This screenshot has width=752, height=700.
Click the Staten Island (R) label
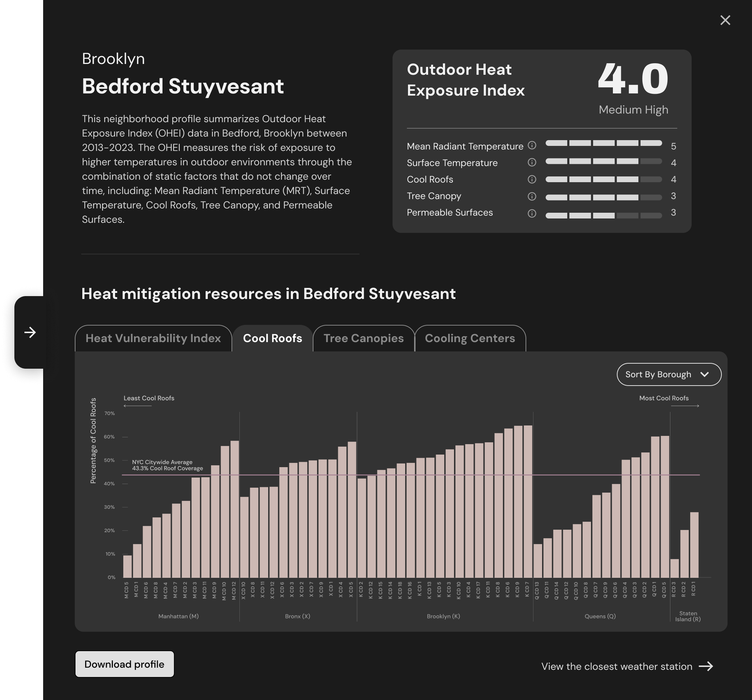[x=688, y=616]
